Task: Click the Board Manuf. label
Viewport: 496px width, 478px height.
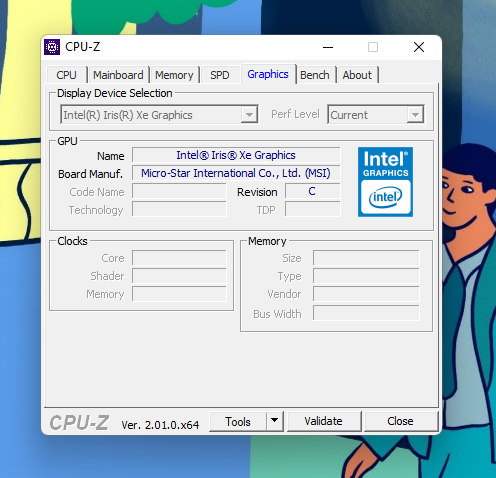Action: [x=90, y=174]
